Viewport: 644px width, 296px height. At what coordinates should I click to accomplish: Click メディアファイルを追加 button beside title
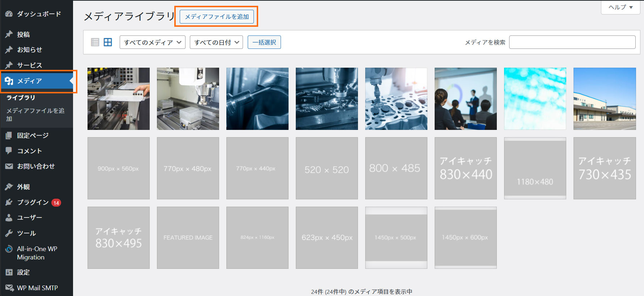tap(217, 17)
